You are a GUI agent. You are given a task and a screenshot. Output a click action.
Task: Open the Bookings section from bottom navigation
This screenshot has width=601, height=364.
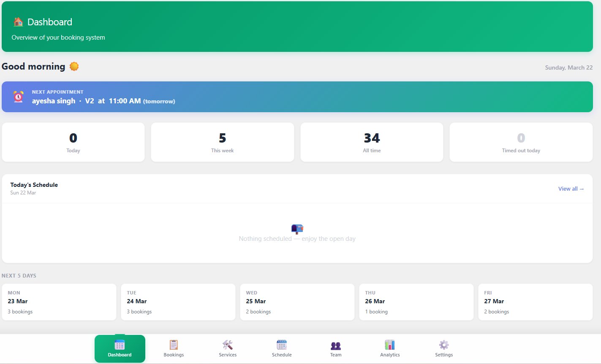pos(174,348)
